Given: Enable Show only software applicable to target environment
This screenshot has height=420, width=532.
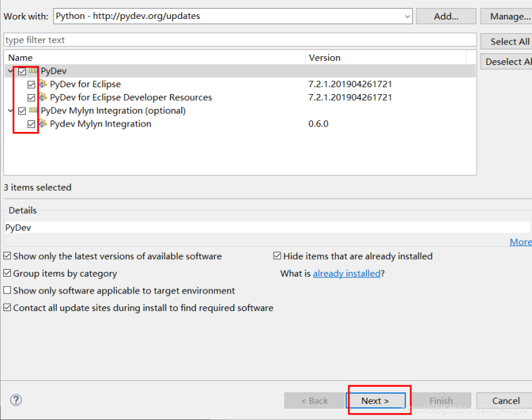Looking at the screenshot, I should click(7, 290).
